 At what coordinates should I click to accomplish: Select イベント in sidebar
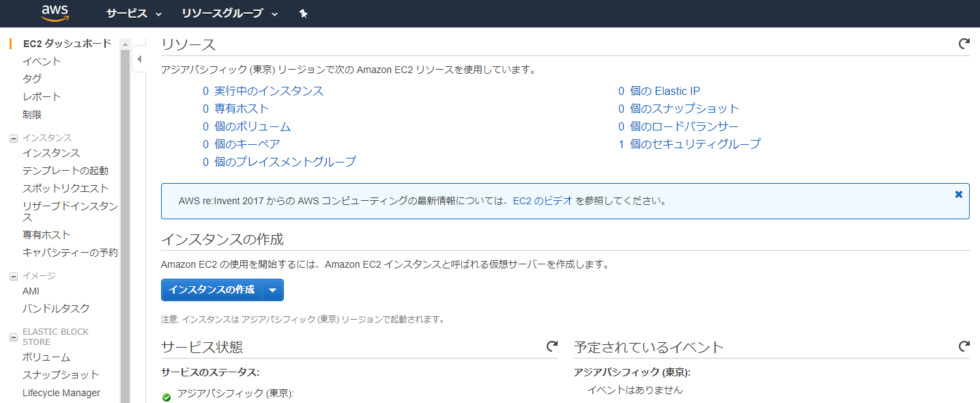pyautogui.click(x=42, y=61)
